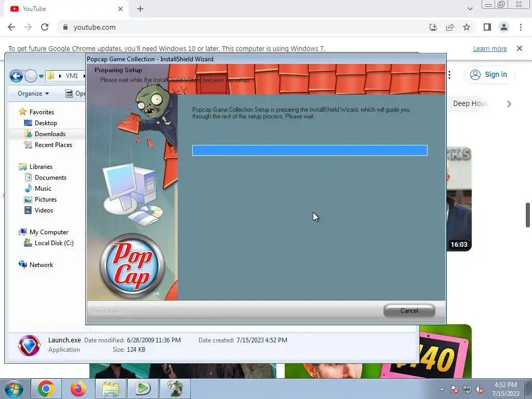532x399 pixels.
Task: Launch Firefox from taskbar
Action: point(78,389)
